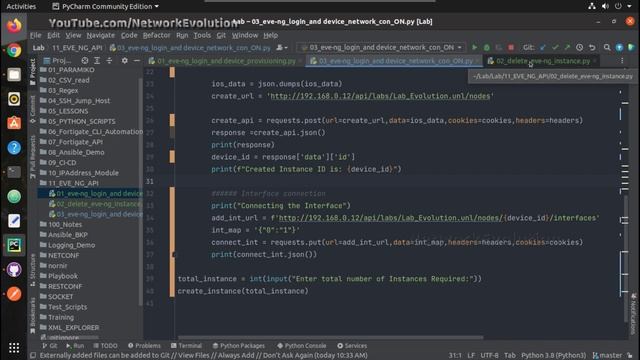Launch Google Chrome from the dock

[14, 50]
